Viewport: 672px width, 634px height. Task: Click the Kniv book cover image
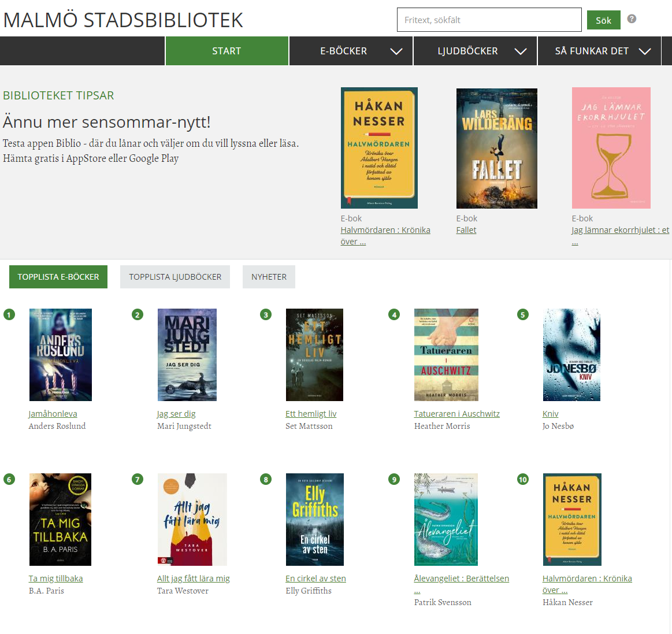click(x=571, y=354)
